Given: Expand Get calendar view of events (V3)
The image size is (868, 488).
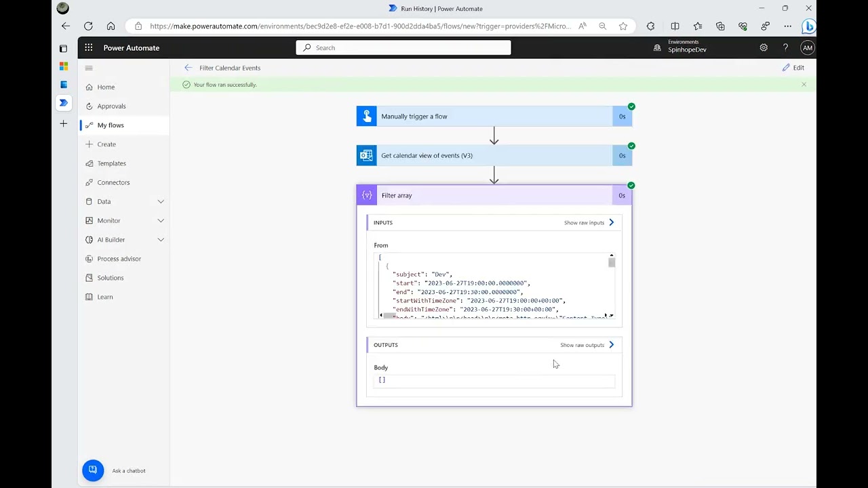Looking at the screenshot, I should (494, 155).
